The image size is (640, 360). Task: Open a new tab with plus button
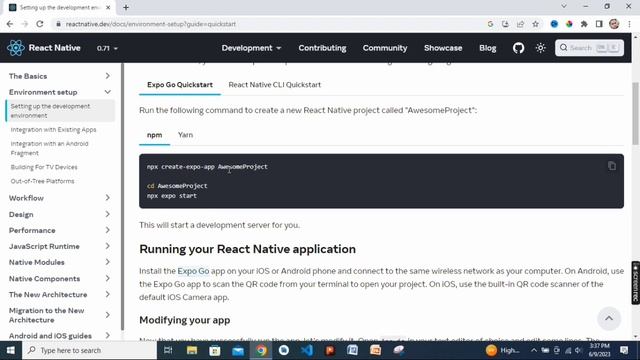(126, 7)
